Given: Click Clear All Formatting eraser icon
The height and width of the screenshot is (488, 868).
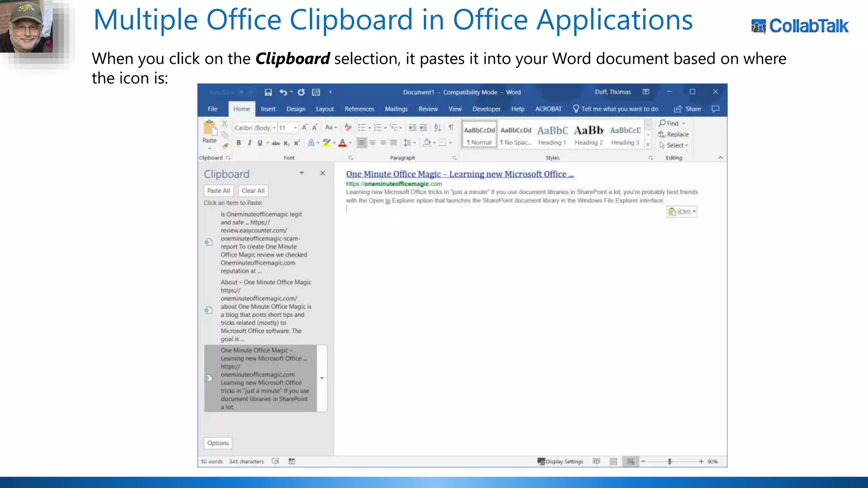Looking at the screenshot, I should coord(348,127).
